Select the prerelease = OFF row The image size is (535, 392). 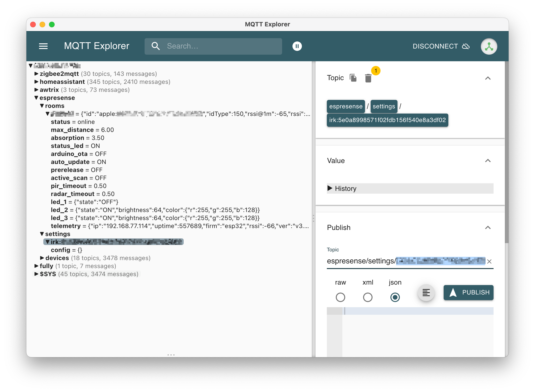point(76,170)
